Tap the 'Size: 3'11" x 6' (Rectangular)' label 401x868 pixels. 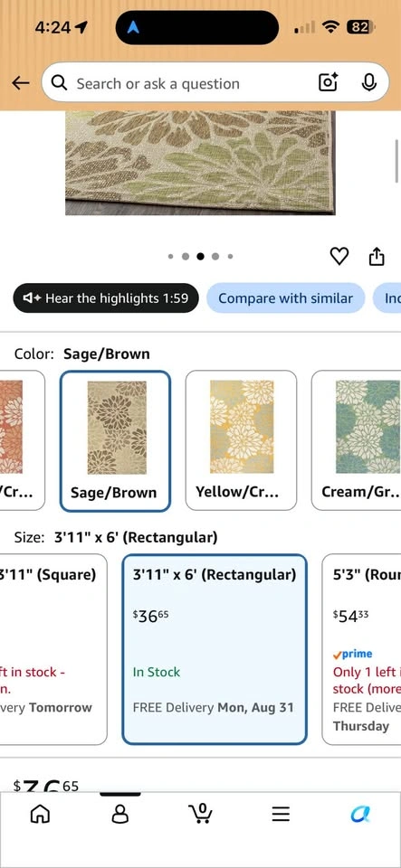click(116, 537)
